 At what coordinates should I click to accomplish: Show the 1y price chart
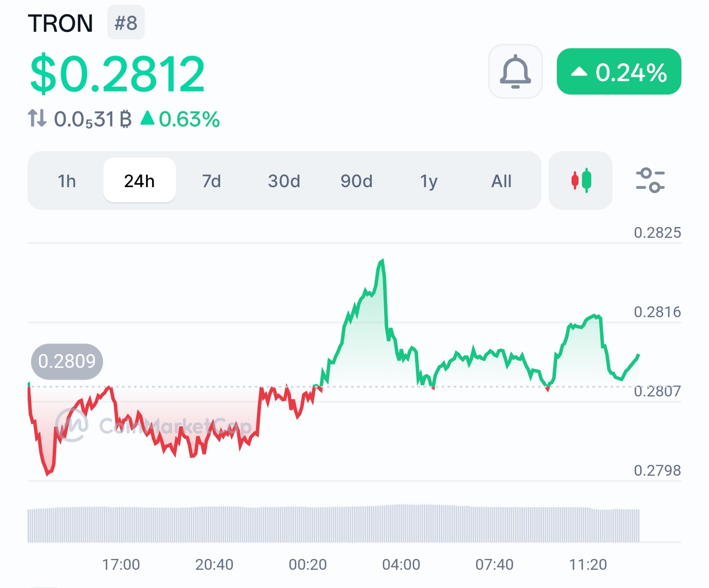pos(429,181)
